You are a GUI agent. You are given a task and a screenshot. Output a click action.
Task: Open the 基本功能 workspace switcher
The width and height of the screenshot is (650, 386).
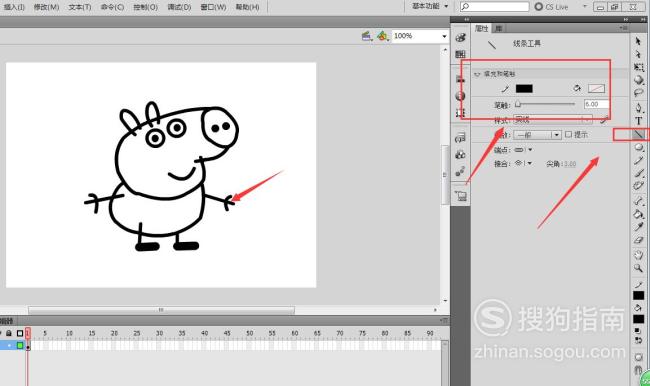point(430,6)
